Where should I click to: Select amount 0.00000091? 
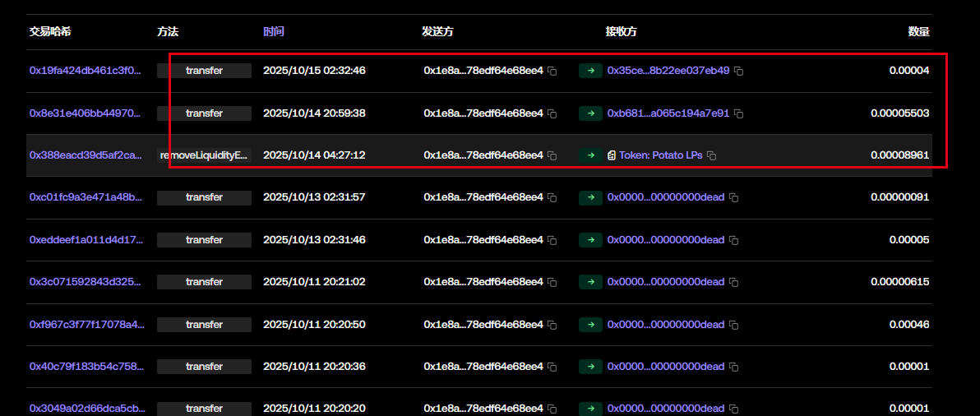click(x=900, y=196)
